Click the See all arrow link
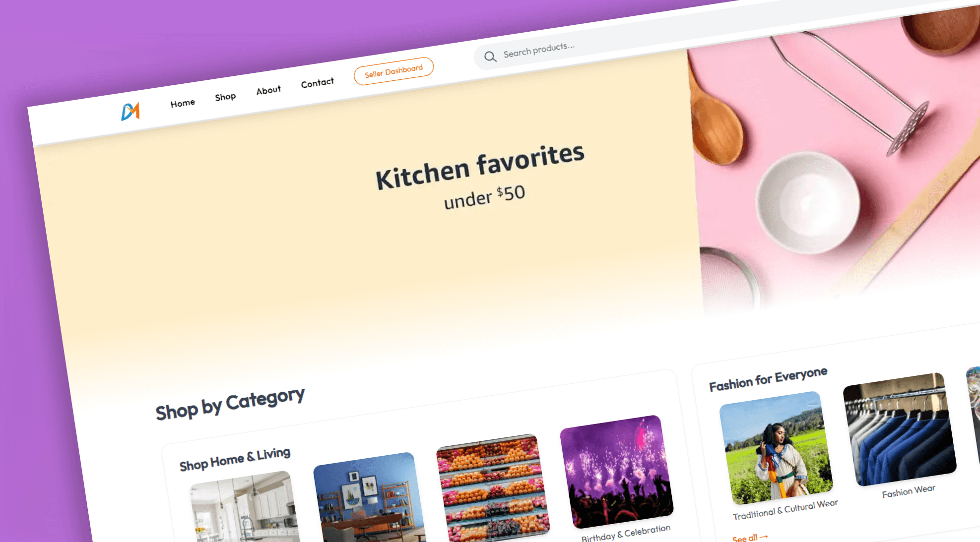980x542 pixels. click(750, 538)
